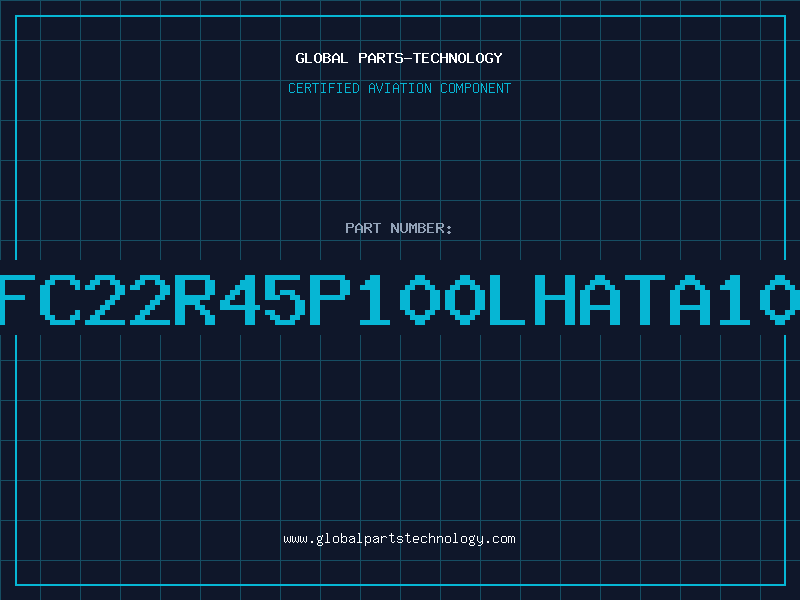
Task: Click the digit 4 in the part number
Action: click(240, 298)
